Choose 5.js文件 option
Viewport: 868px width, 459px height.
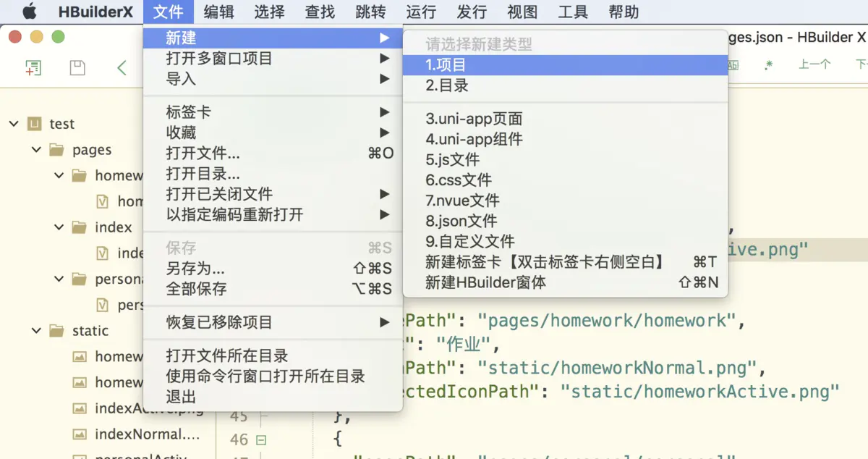[565, 159]
